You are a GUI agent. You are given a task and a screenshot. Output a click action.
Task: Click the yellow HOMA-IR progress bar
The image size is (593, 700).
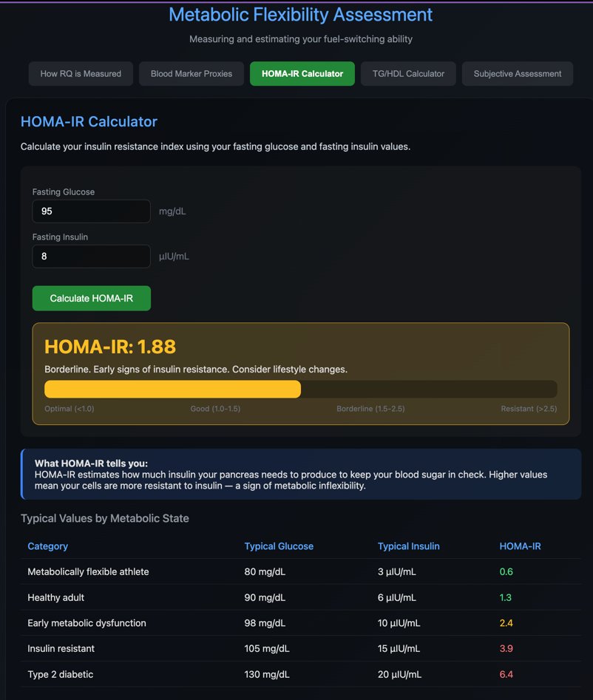click(x=172, y=389)
